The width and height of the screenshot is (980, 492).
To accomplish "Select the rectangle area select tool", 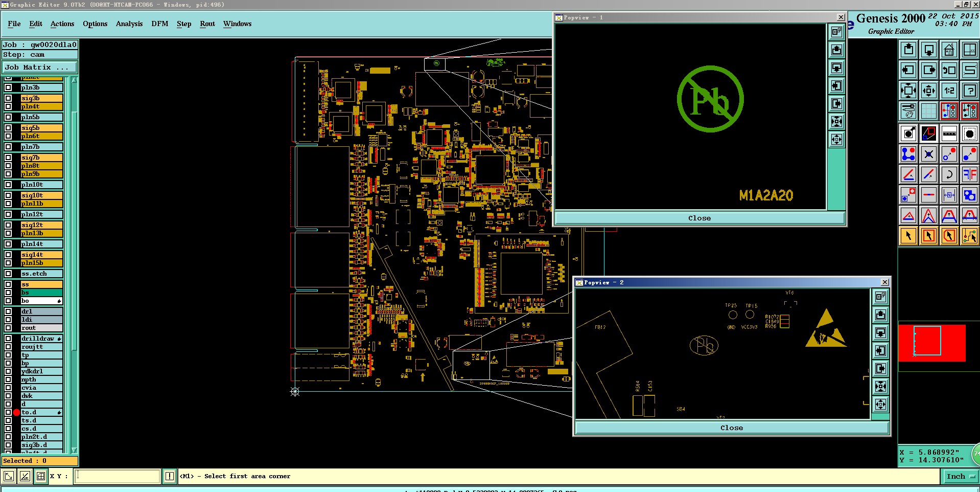I will click(x=929, y=236).
